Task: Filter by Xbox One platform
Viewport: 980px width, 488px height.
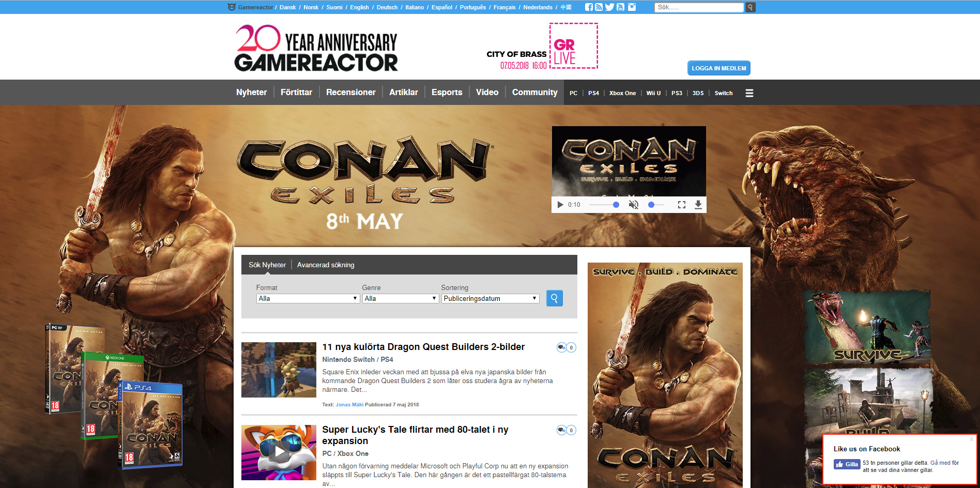Action: point(622,93)
